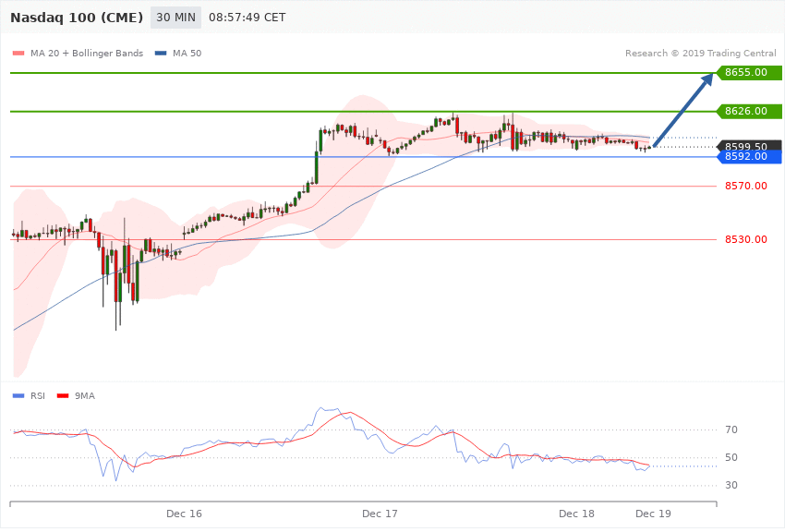
Task: Click the 08:57:49 CET timestamp
Action: click(x=248, y=18)
